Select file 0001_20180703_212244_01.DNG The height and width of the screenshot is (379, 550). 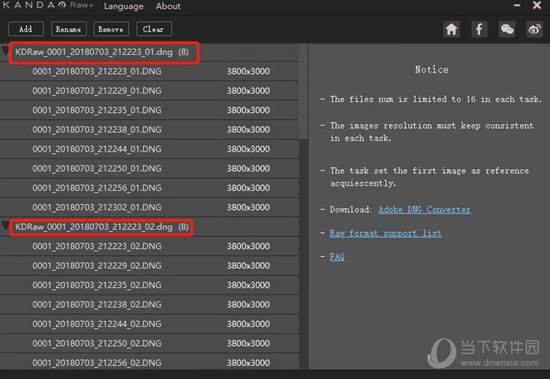[x=149, y=149]
